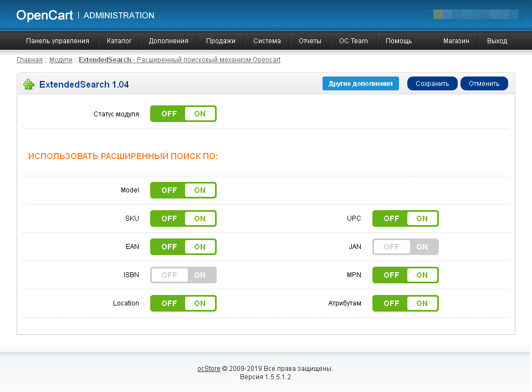The image size is (532, 392).
Task: Open the ExtendedSearch breadcrumb link
Action: (x=180, y=60)
